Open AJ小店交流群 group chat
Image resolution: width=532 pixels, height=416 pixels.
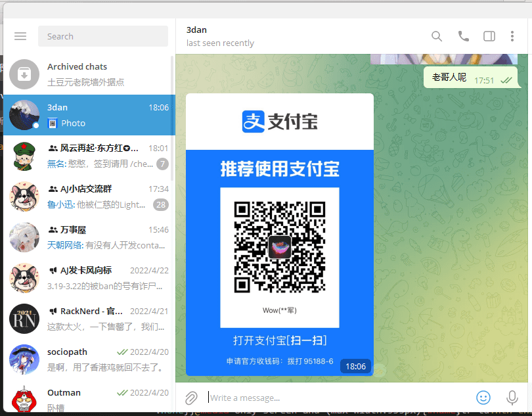[x=89, y=196]
